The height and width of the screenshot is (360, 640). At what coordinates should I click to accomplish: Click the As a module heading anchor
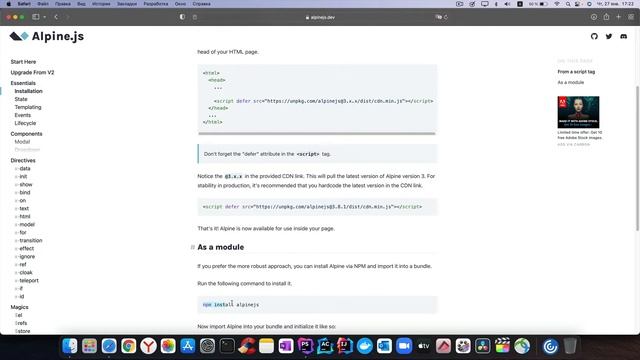(x=192, y=247)
